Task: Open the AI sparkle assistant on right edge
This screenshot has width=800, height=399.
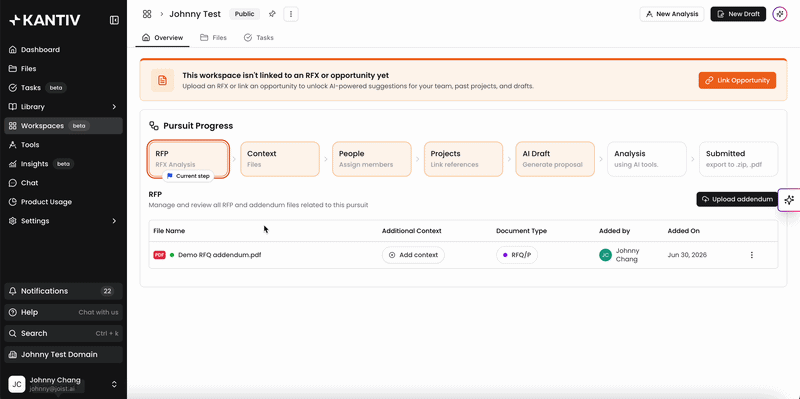Action: tap(789, 200)
